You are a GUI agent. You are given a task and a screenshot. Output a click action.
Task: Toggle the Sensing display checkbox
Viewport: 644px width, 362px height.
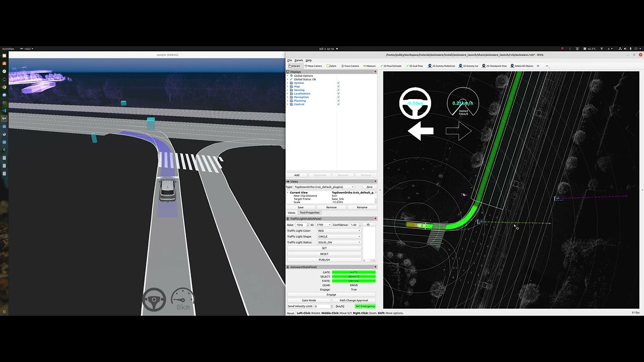click(338, 90)
